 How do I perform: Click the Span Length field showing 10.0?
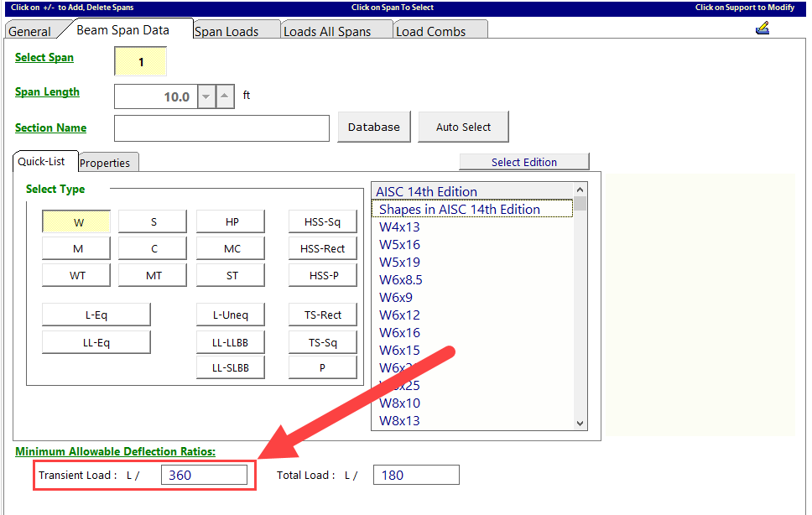click(156, 96)
